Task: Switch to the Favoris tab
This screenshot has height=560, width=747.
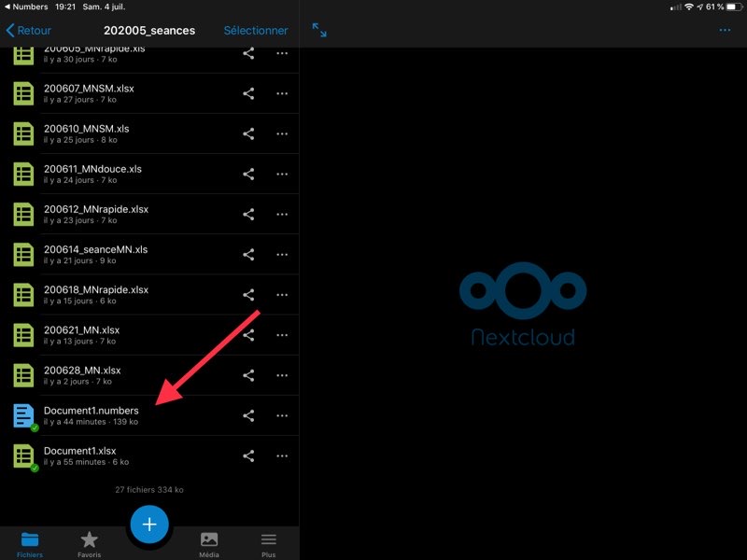Action: coord(90,543)
